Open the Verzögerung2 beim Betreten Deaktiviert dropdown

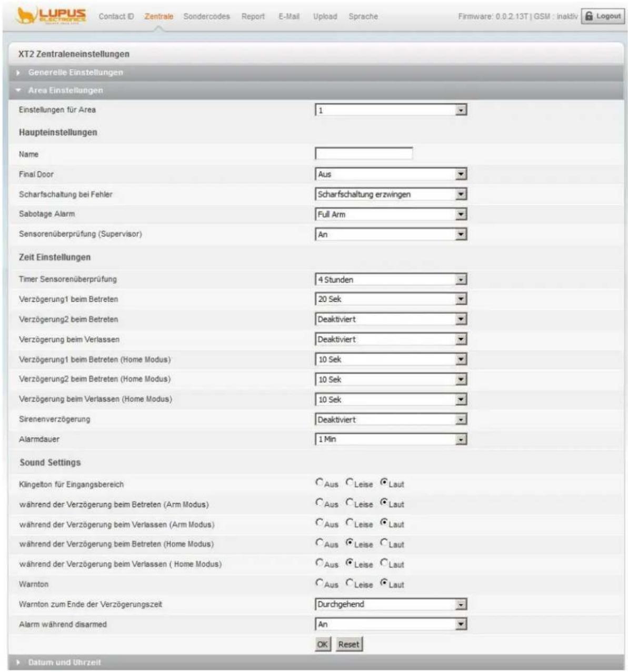[391, 319]
